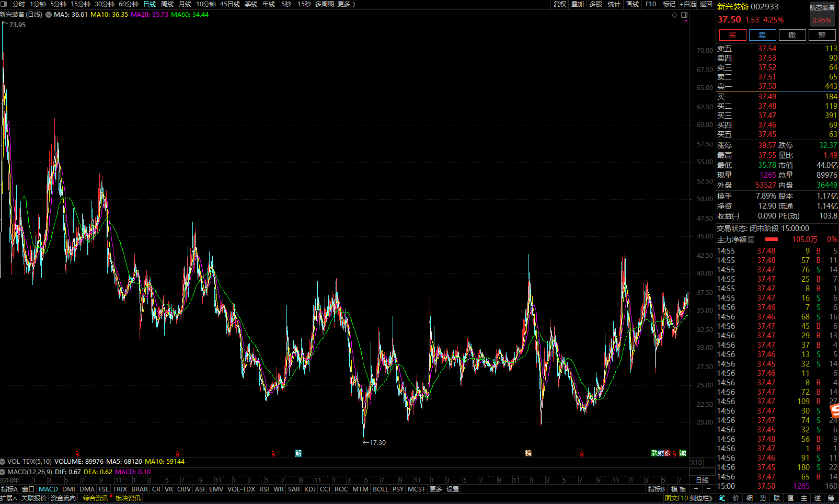Select the RSI indicator tab
Viewport: 839px width, 504px height.
pos(264,489)
